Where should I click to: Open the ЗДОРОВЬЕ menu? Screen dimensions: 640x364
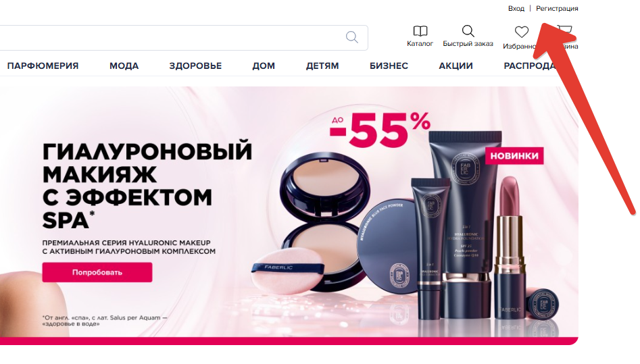(x=195, y=66)
